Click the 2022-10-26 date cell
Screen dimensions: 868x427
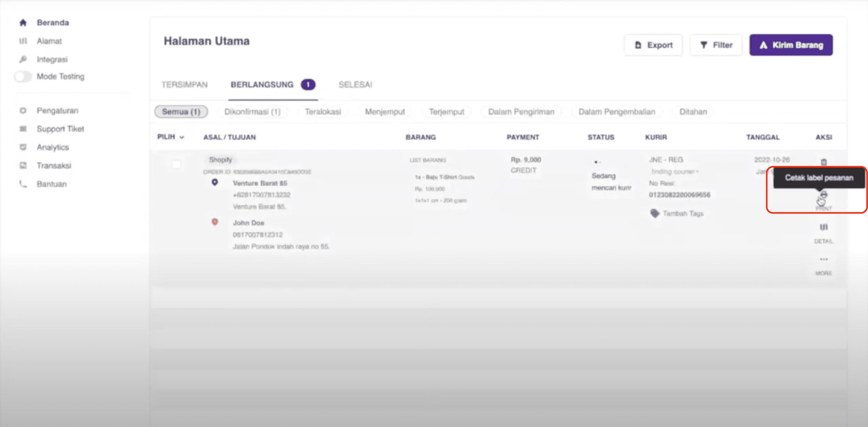(x=772, y=160)
